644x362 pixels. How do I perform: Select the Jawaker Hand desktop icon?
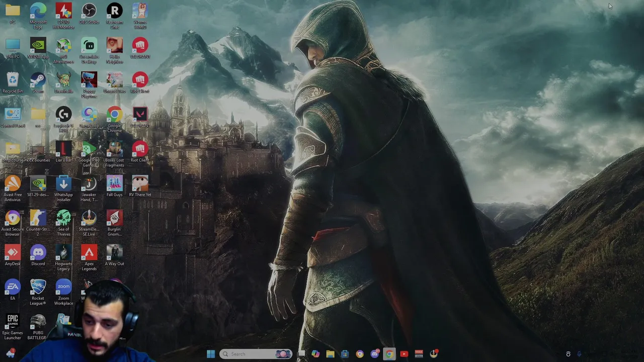click(89, 189)
